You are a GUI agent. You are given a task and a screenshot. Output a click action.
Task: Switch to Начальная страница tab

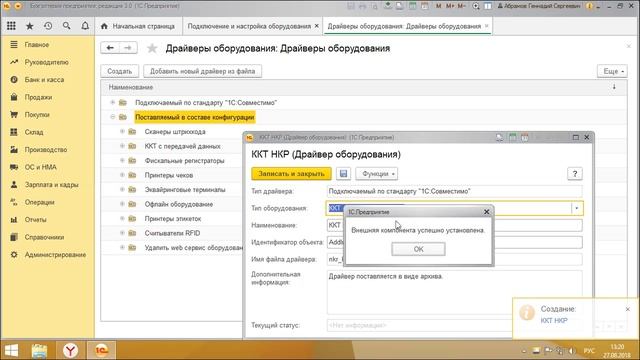(x=138, y=26)
